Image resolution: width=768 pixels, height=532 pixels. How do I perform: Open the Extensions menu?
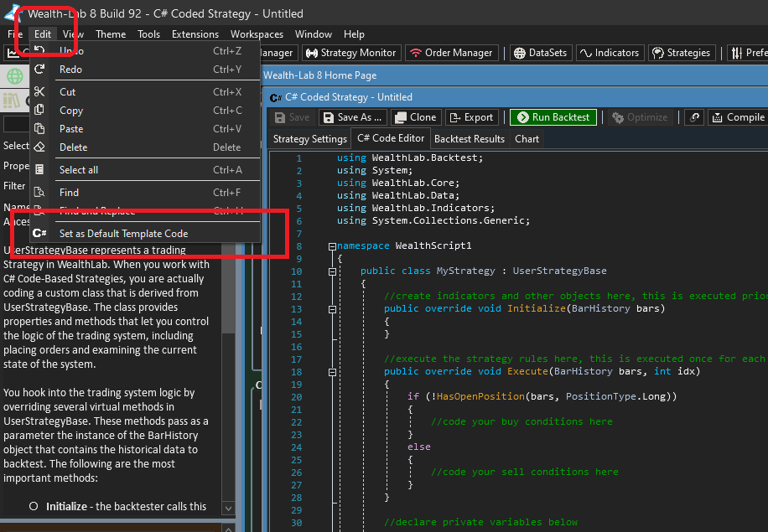click(195, 34)
